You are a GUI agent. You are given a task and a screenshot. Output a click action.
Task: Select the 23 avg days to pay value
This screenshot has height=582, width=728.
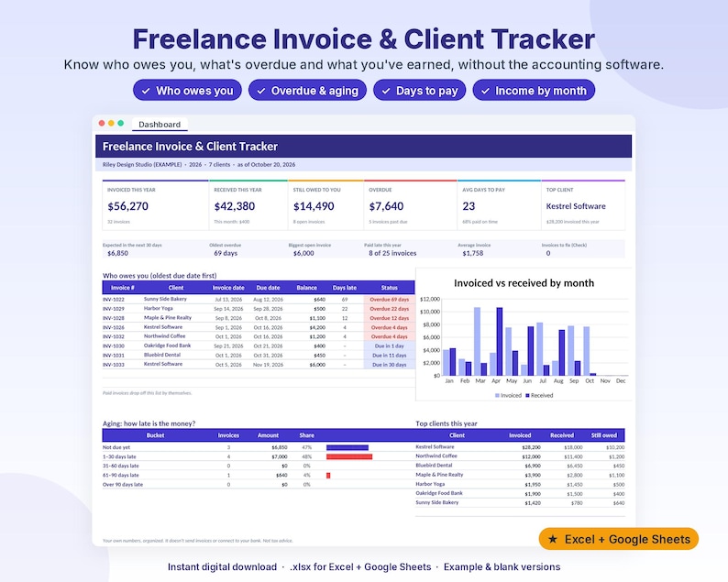click(469, 206)
